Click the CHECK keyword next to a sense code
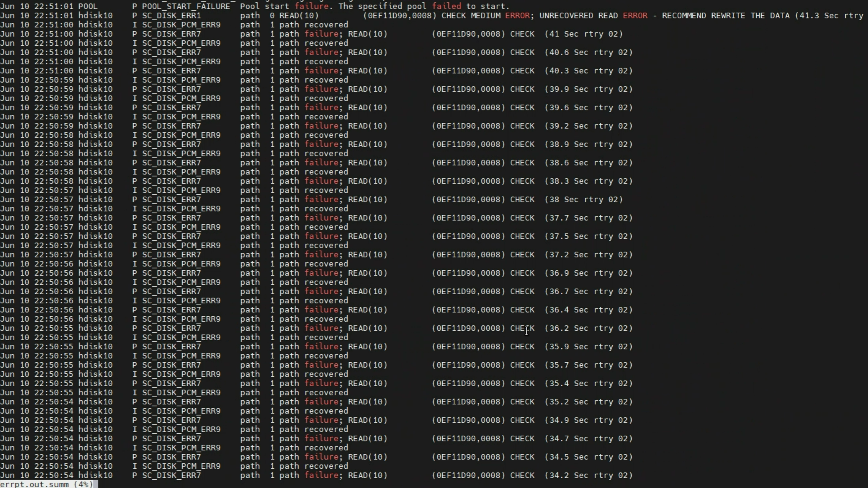The image size is (868, 488). tap(522, 33)
